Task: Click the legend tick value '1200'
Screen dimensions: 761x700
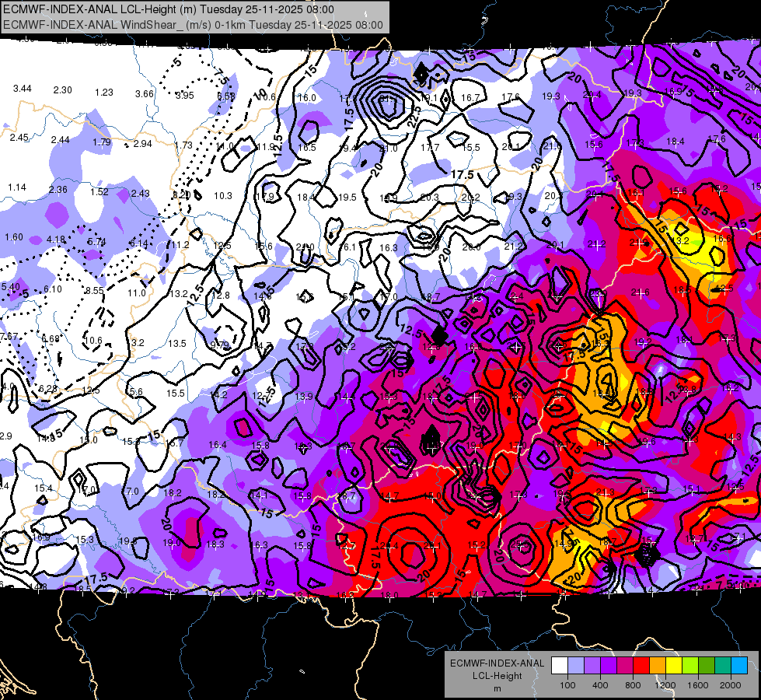Action: 665,685
